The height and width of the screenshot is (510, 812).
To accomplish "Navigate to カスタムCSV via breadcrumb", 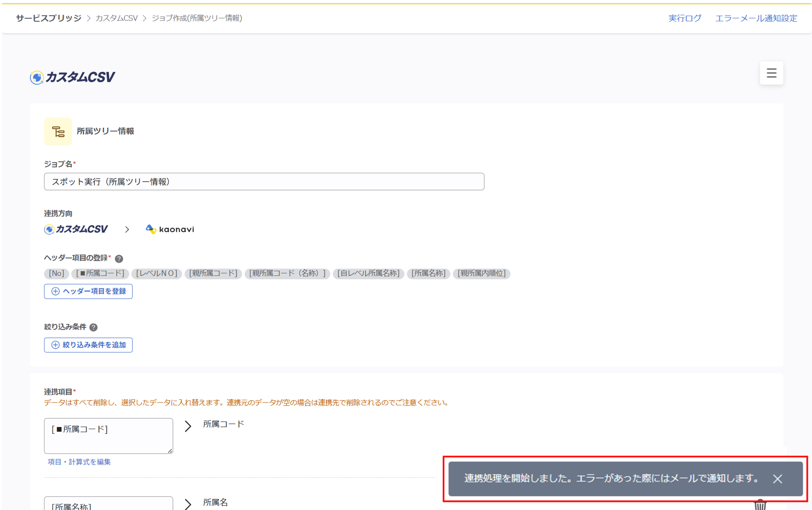I will pos(116,18).
